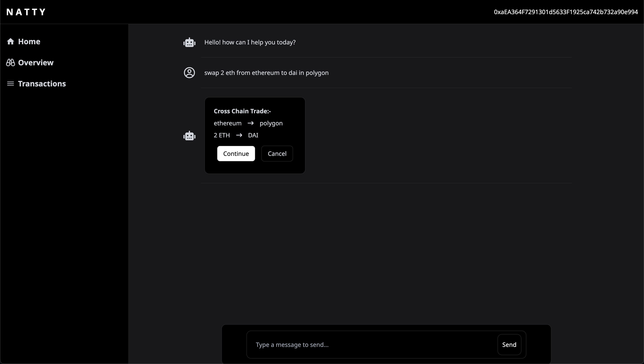Select the 'Hello! how can I help you today?' message

pos(250,42)
